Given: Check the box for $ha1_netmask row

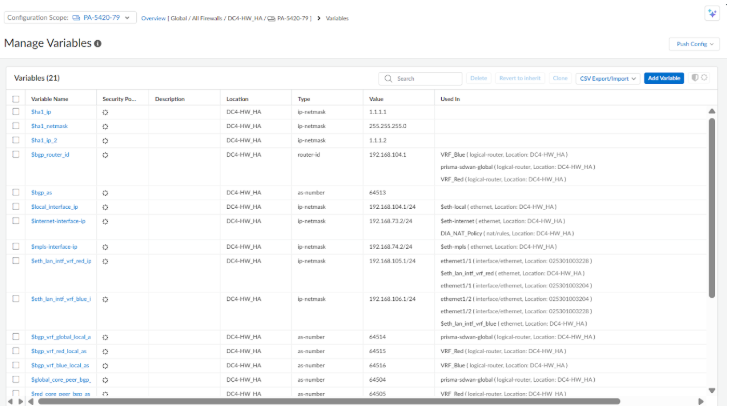Looking at the screenshot, I should (x=16, y=126).
